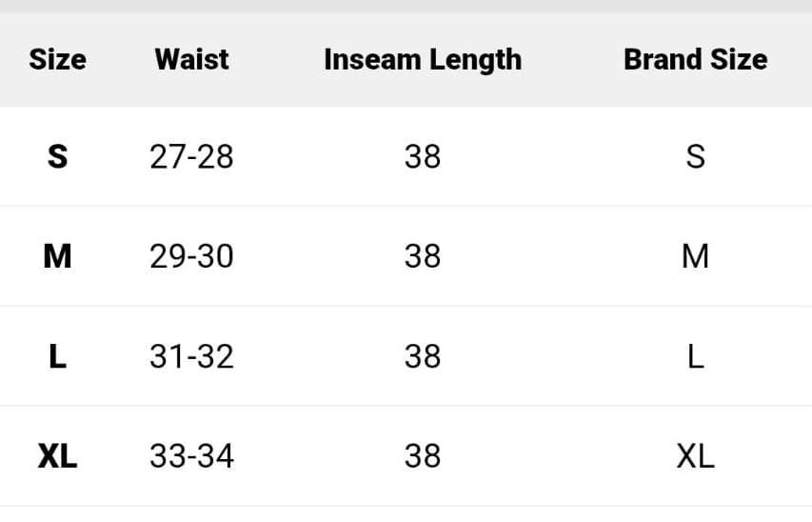Select the Brand Size column header
Image resolution: width=812 pixels, height=522 pixels.
tap(695, 59)
